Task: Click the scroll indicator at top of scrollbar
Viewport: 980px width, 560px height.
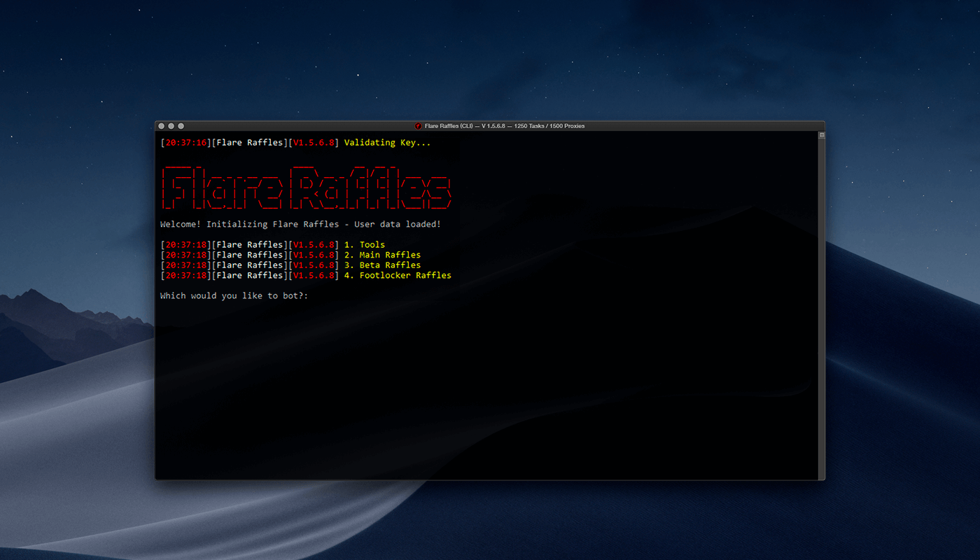Action: point(822,135)
